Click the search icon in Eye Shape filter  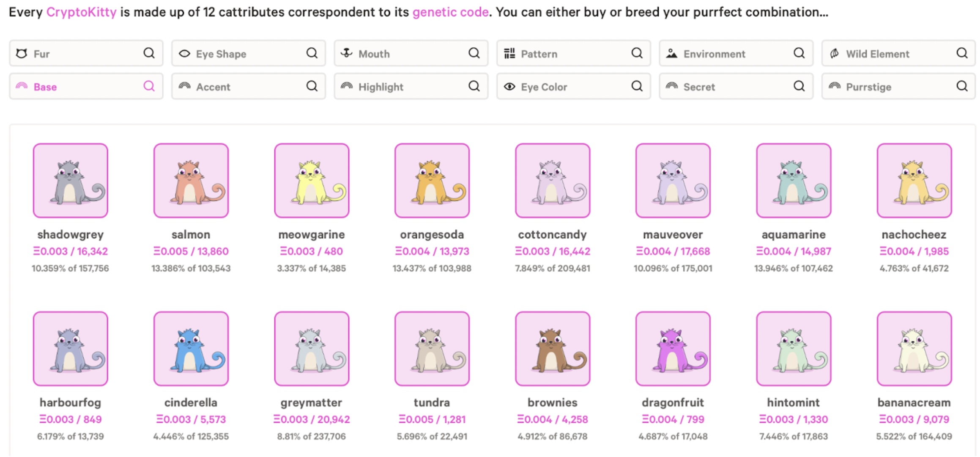coord(312,53)
